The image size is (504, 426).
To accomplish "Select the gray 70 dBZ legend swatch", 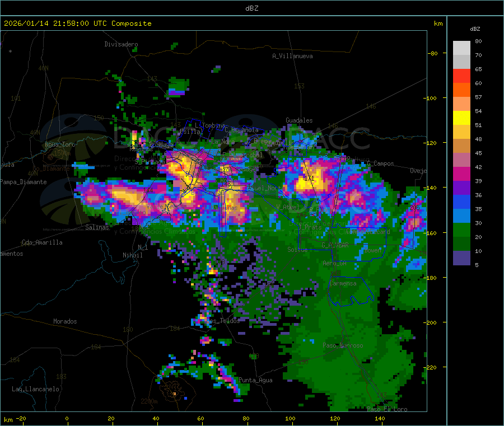I will [461, 62].
